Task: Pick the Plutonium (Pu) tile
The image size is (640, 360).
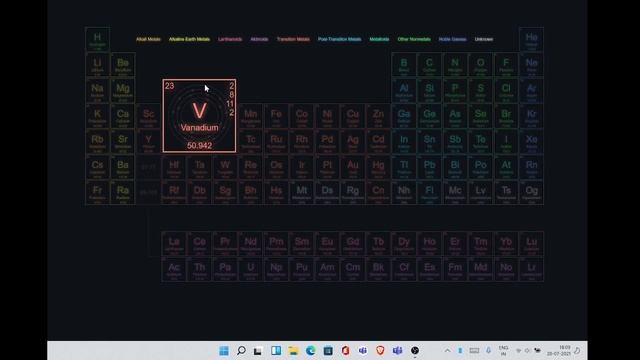Action: point(302,269)
